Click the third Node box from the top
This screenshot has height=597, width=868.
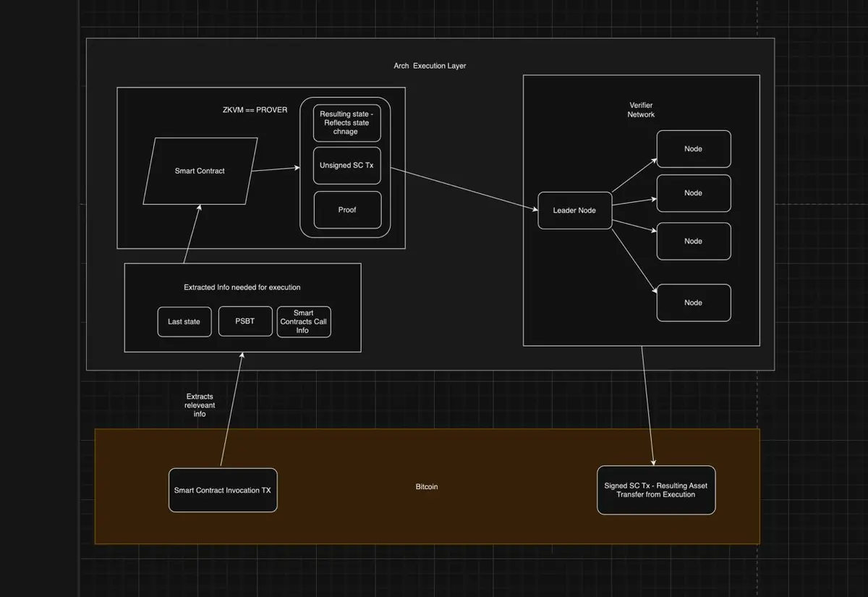693,241
